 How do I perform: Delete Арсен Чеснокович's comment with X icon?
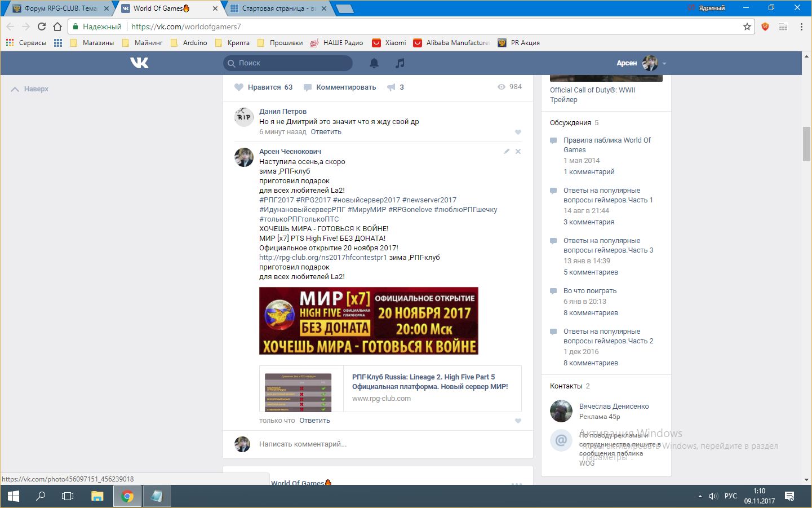point(518,151)
